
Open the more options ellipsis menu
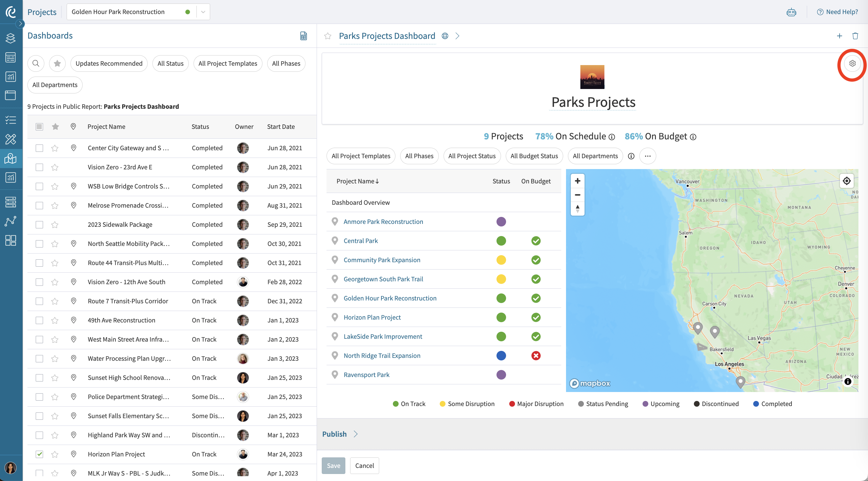click(x=647, y=156)
